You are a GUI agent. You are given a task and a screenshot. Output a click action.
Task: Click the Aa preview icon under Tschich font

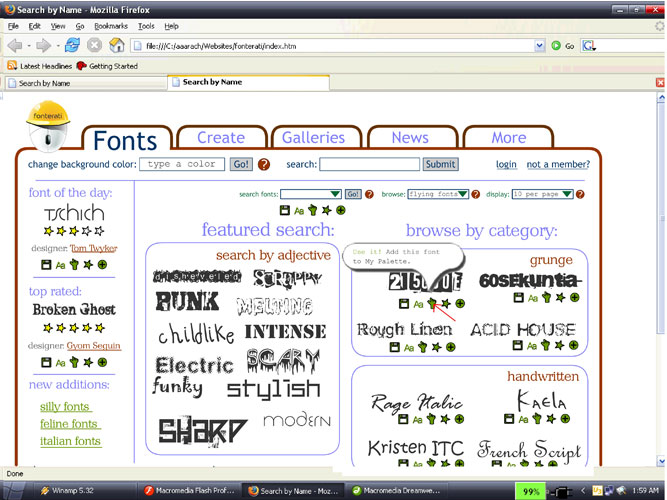[x=60, y=265]
